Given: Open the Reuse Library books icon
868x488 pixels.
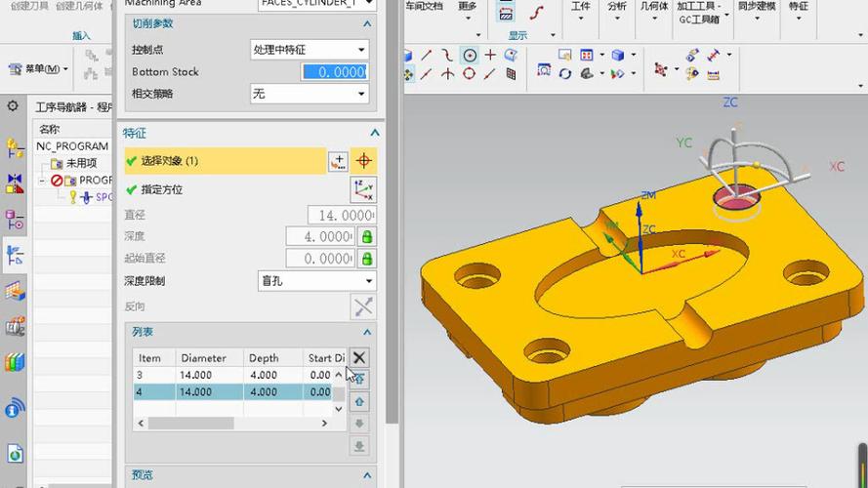Looking at the screenshot, I should [15, 362].
